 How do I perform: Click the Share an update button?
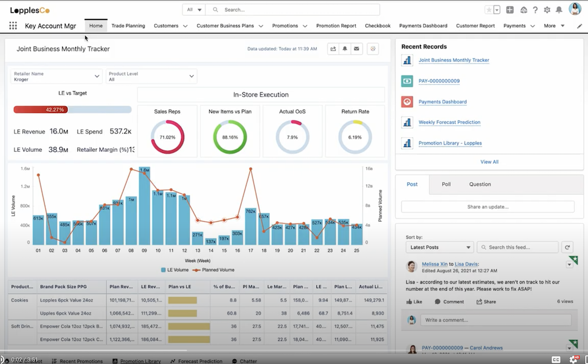tap(487, 207)
